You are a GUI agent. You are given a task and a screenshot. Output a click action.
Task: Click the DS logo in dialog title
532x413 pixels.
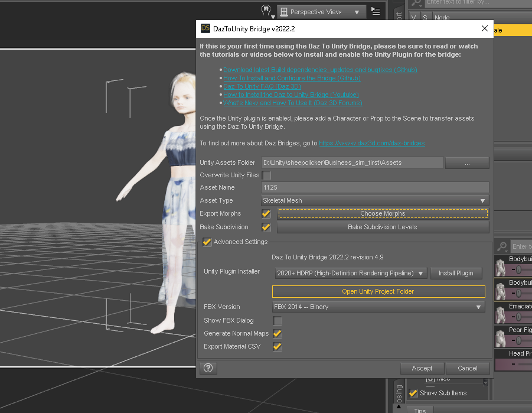point(205,28)
